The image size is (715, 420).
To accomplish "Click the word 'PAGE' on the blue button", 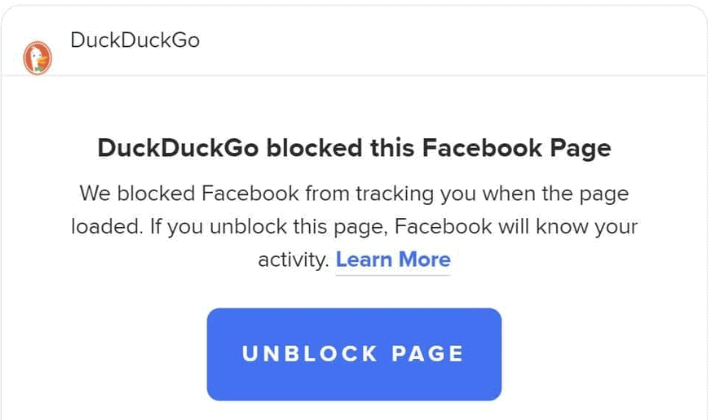I will (x=428, y=354).
